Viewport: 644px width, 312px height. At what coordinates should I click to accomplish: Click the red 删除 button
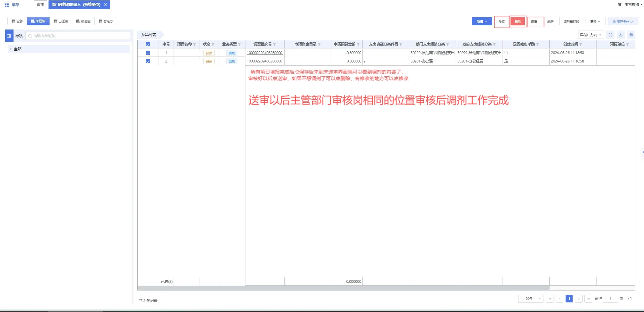518,22
